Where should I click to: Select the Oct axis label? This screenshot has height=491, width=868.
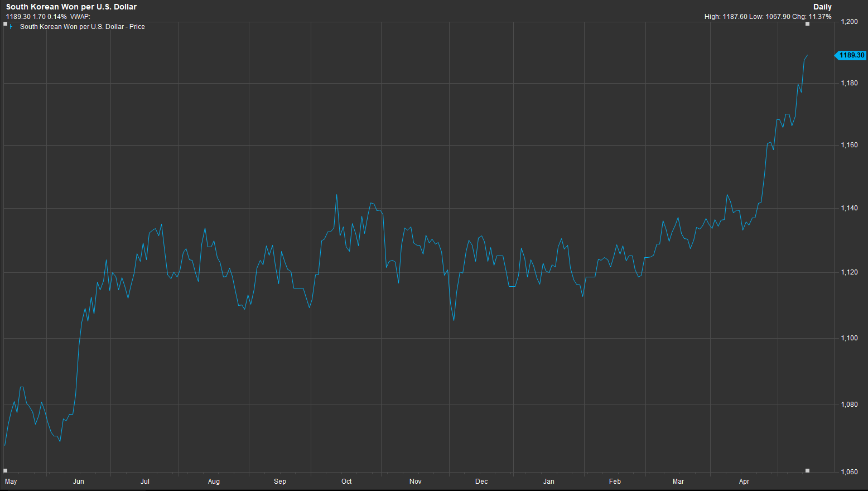(x=346, y=481)
